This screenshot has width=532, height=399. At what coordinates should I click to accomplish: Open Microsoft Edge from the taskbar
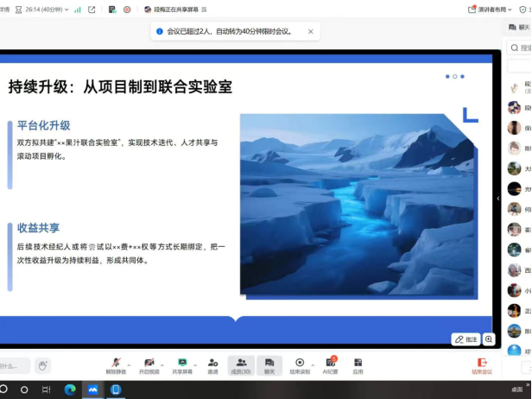[70, 390]
